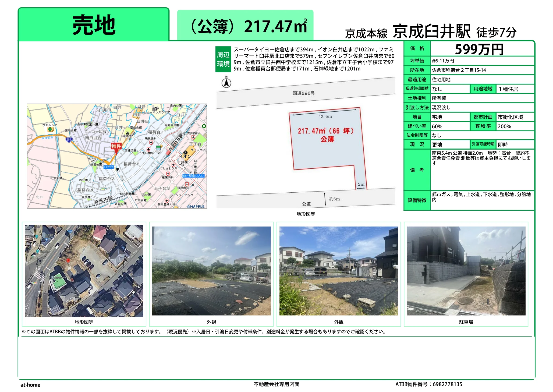The height and width of the screenshot is (392, 553).
Task: Click the at home logo
Action: click(x=30, y=385)
